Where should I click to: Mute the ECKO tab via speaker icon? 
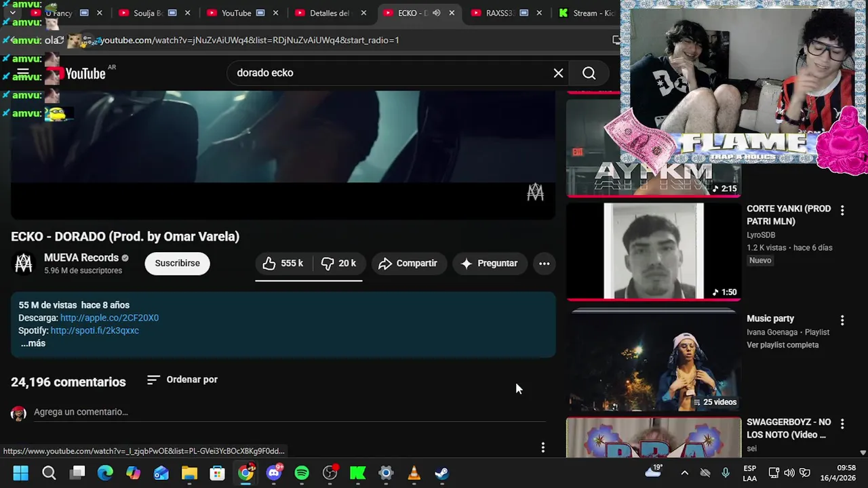(436, 13)
